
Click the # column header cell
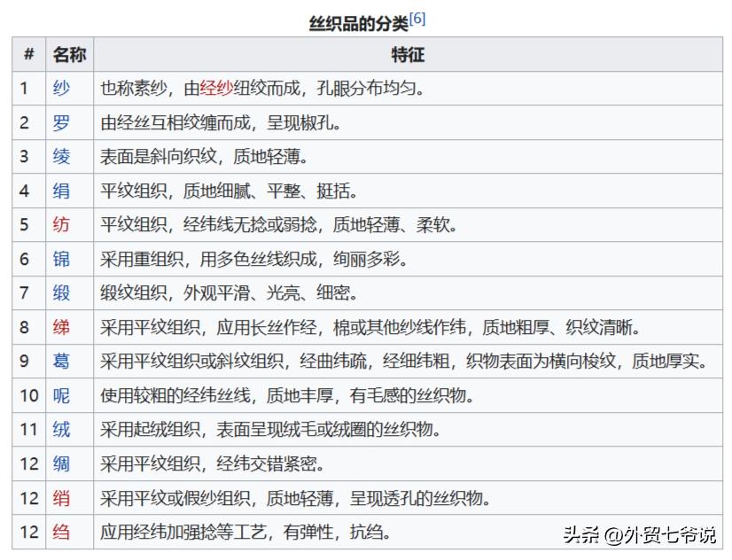click(x=28, y=55)
